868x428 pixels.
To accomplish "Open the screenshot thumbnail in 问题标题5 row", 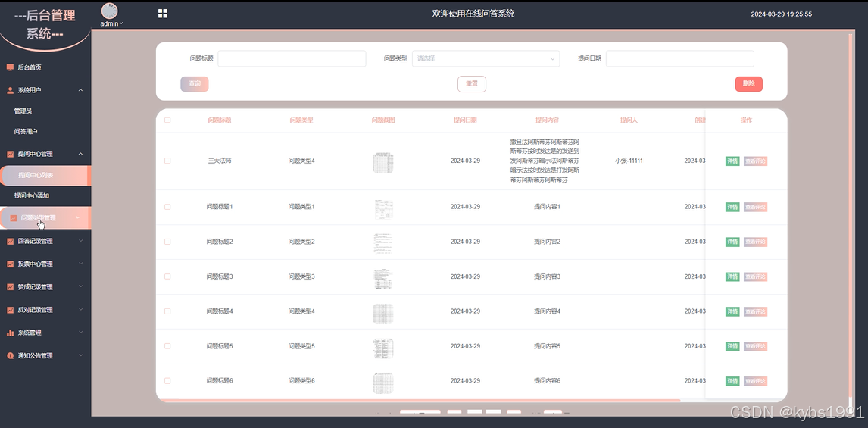I will pos(383,348).
